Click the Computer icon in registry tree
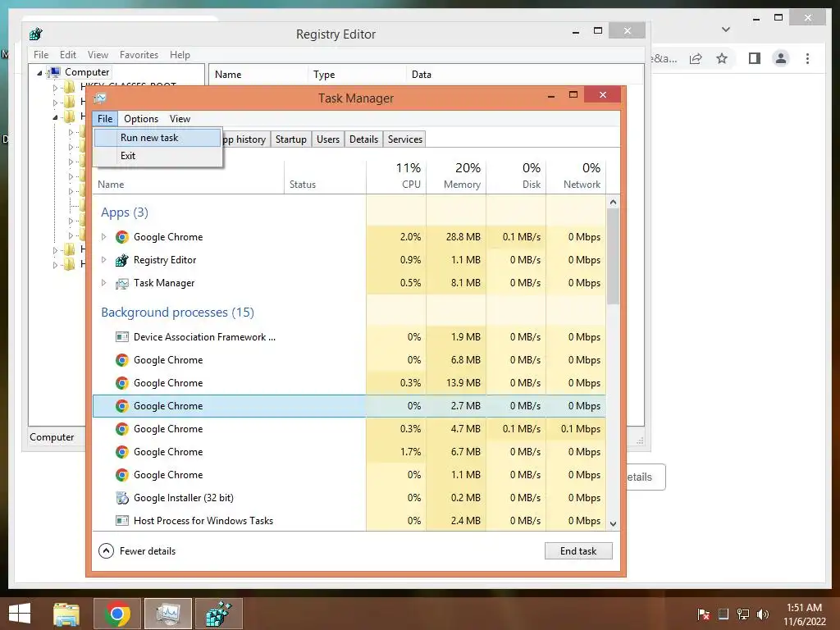The image size is (840, 630). pos(54,72)
